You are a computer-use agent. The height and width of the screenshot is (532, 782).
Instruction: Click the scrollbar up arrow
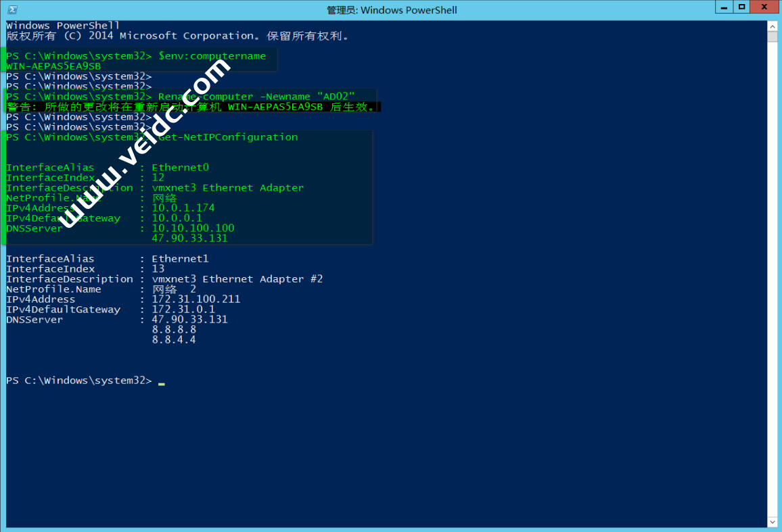click(773, 25)
